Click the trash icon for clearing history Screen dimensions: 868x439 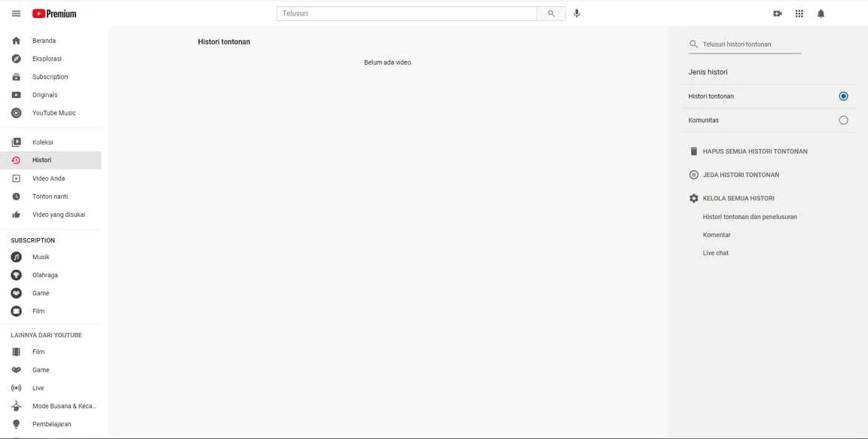694,151
